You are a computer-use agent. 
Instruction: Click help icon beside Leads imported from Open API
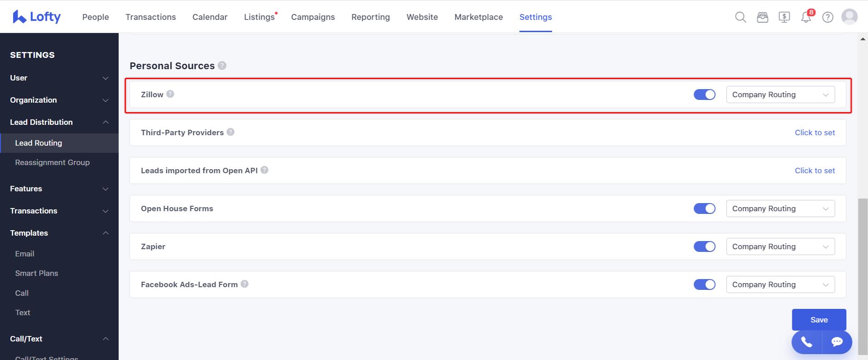tap(264, 170)
